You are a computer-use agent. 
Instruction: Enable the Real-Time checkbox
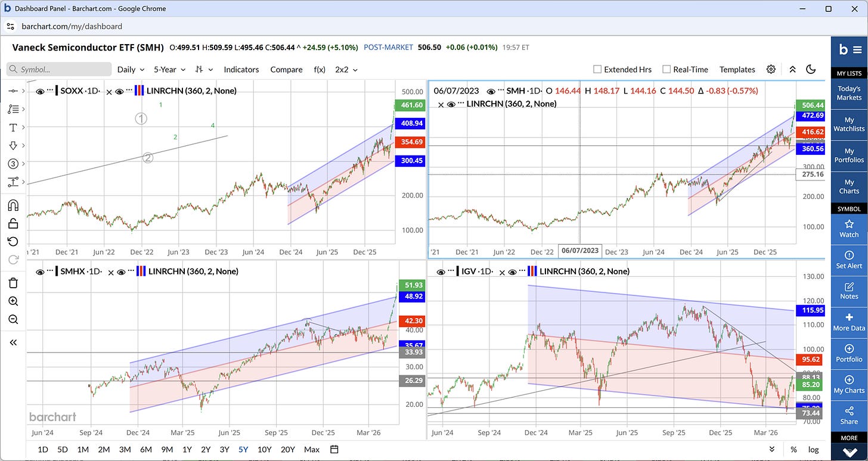tap(666, 69)
